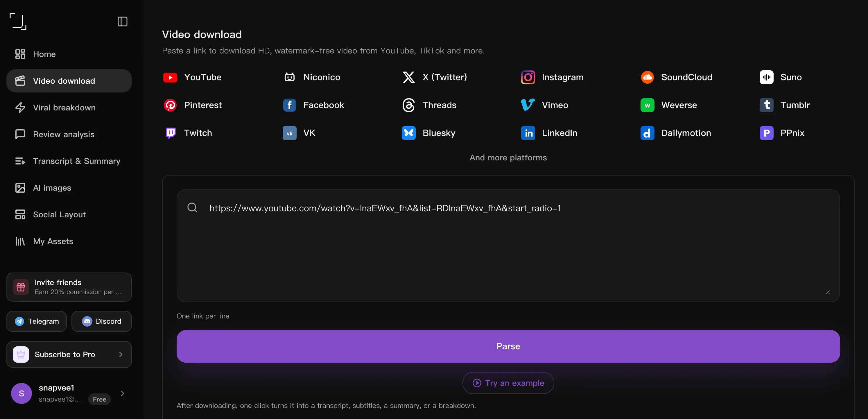Click the text area resize handle
This screenshot has width=868, height=419.
pyautogui.click(x=828, y=292)
